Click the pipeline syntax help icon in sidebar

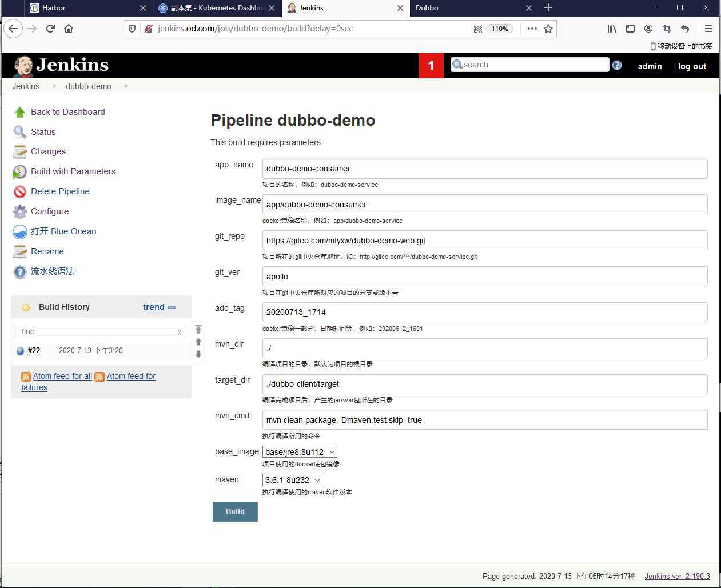coord(20,271)
